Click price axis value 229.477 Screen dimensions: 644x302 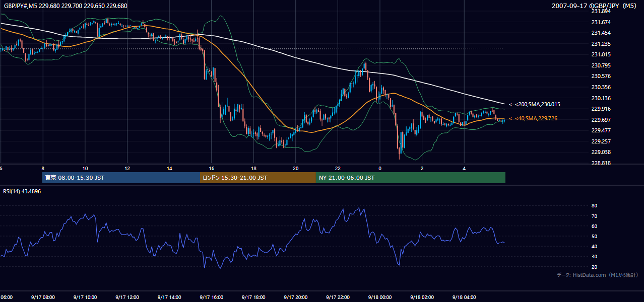coord(601,130)
